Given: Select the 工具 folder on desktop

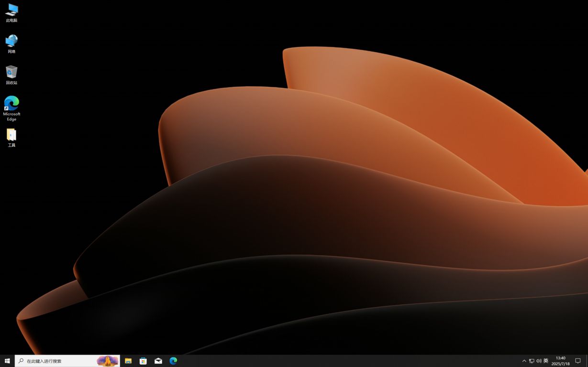Looking at the screenshot, I should (x=11, y=137).
